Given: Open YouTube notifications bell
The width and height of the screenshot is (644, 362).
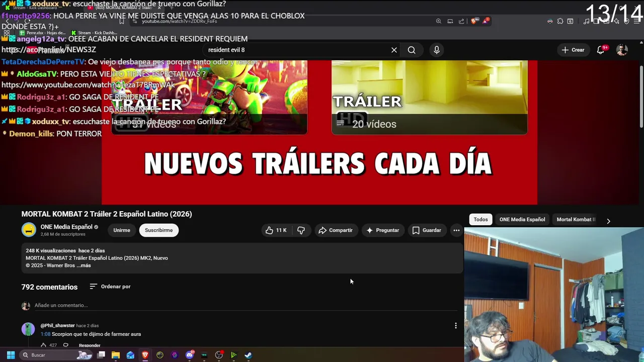Looking at the screenshot, I should click(x=601, y=50).
